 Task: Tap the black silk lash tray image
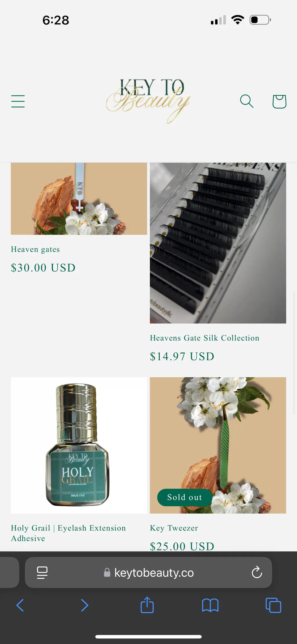point(218,243)
